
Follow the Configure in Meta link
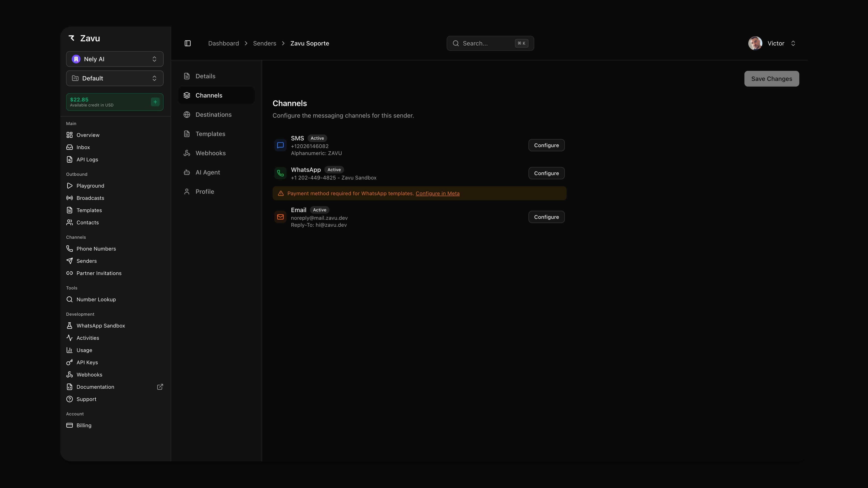[437, 194]
